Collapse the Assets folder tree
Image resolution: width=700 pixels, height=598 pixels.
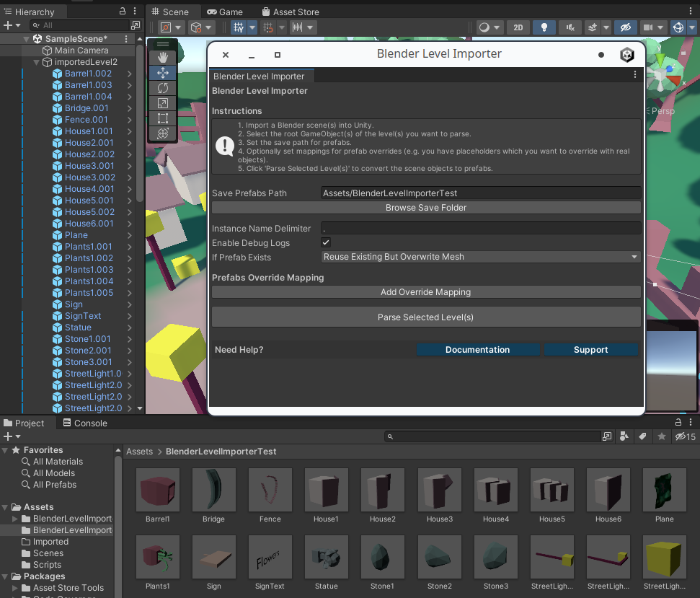point(5,507)
